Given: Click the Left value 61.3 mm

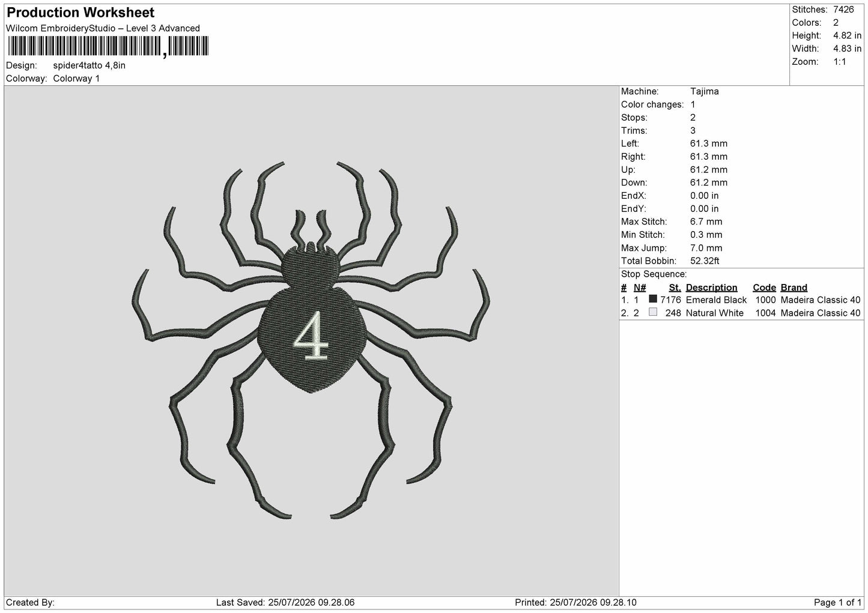Looking at the screenshot, I should click(709, 143).
